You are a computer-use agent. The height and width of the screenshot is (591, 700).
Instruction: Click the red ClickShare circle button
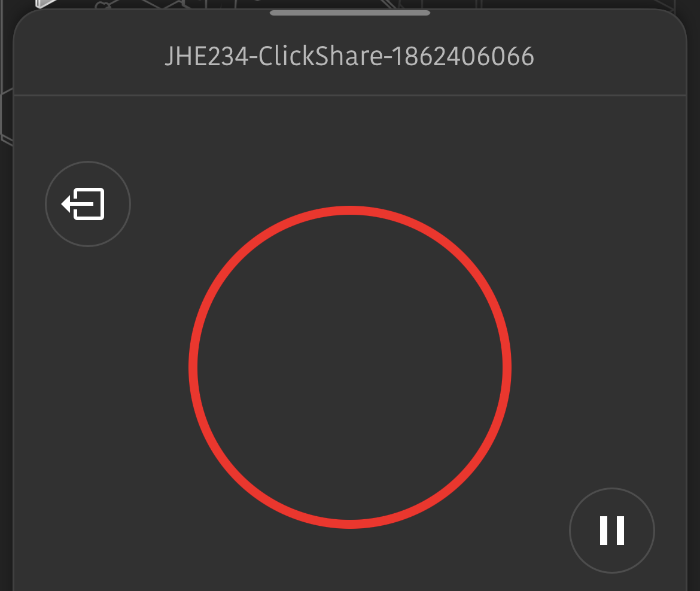(x=350, y=367)
